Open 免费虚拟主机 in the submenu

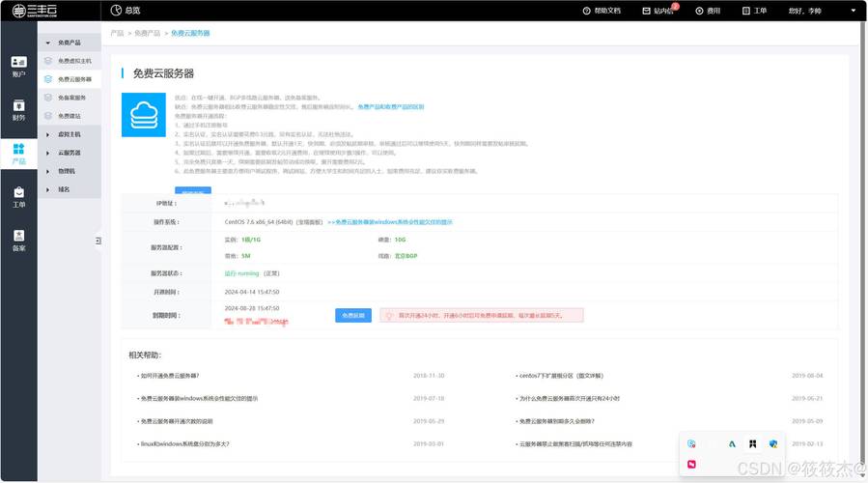[70, 61]
